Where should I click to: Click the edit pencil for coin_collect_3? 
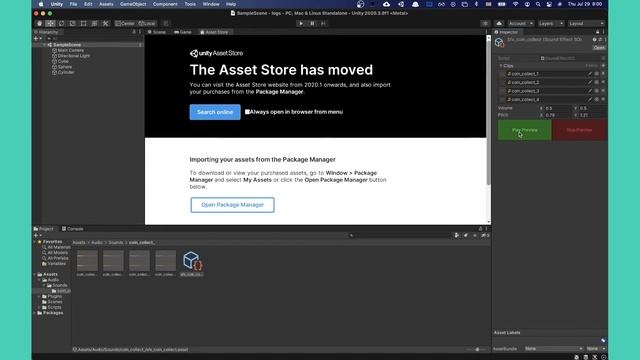point(590,91)
